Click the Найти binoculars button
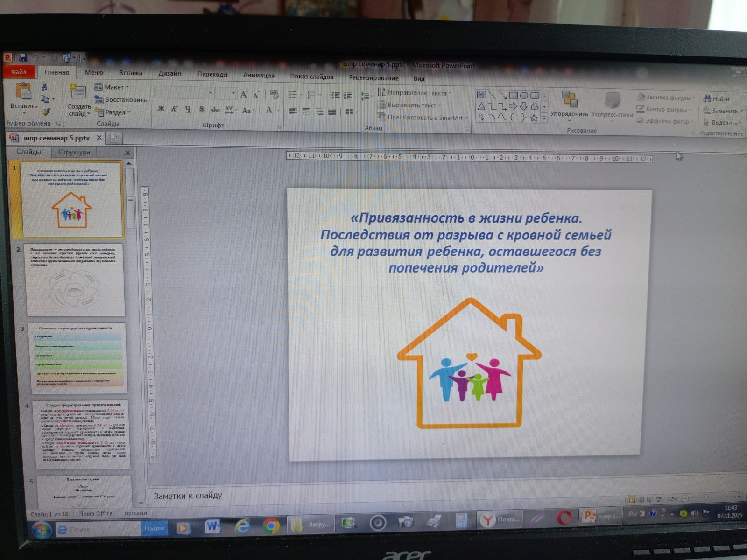The width and height of the screenshot is (747, 560). [717, 99]
